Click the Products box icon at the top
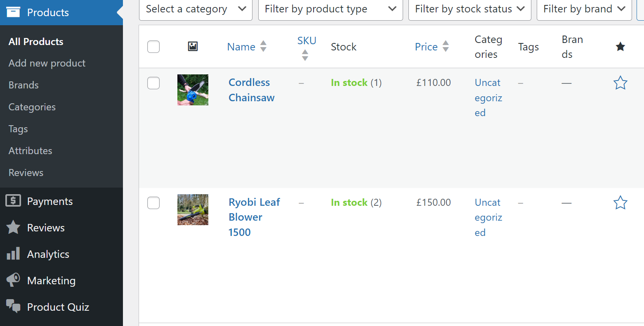The height and width of the screenshot is (326, 644). point(14,12)
